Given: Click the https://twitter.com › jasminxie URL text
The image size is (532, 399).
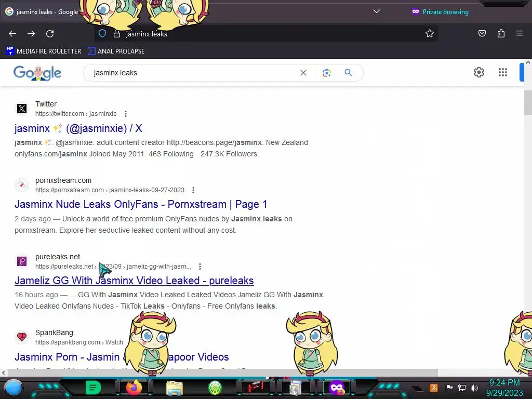Looking at the screenshot, I should pyautogui.click(x=76, y=114).
